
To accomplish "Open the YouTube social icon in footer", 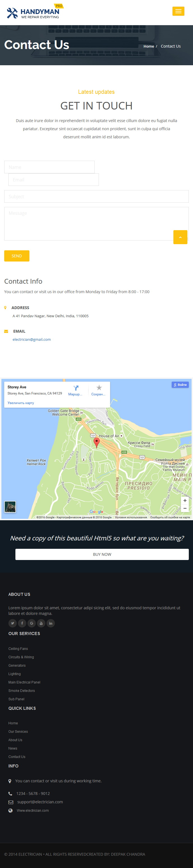I will [41, 623].
